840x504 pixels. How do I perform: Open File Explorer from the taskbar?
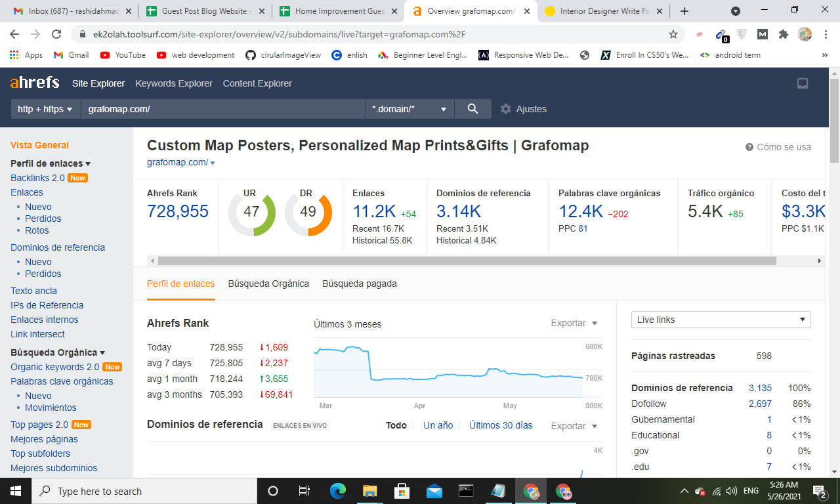point(370,491)
